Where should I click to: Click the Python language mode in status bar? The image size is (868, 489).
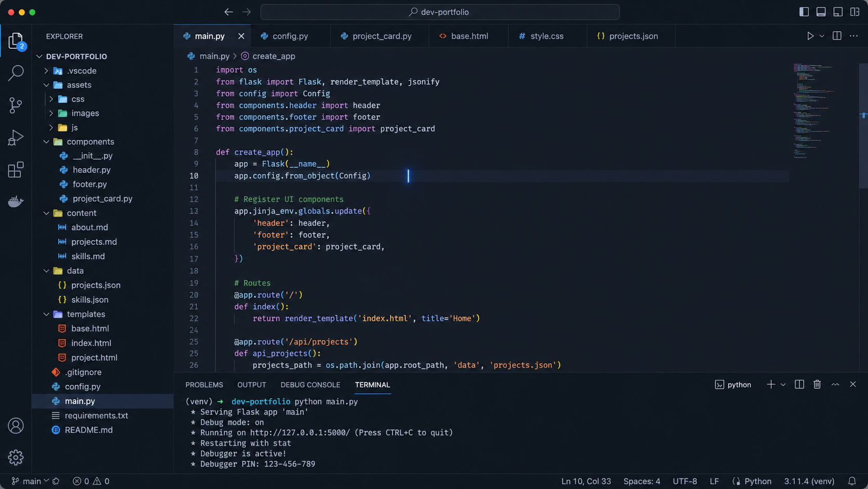(752, 481)
